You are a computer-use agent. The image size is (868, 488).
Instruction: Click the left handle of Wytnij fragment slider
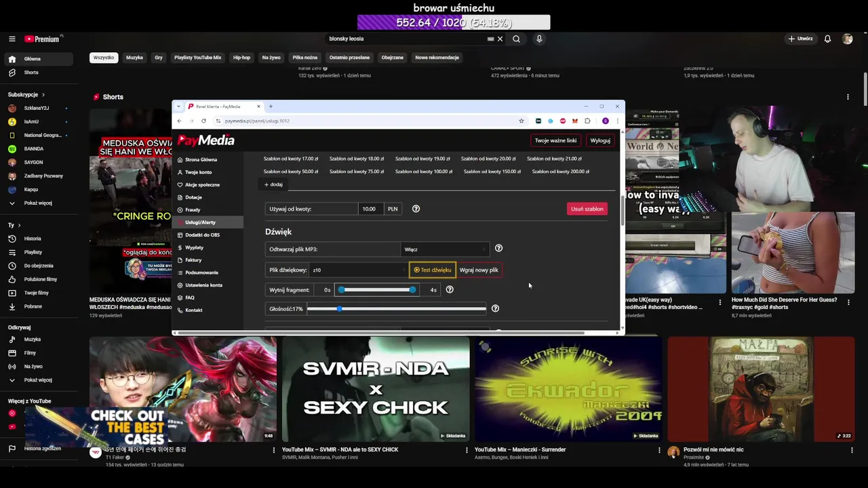click(341, 289)
